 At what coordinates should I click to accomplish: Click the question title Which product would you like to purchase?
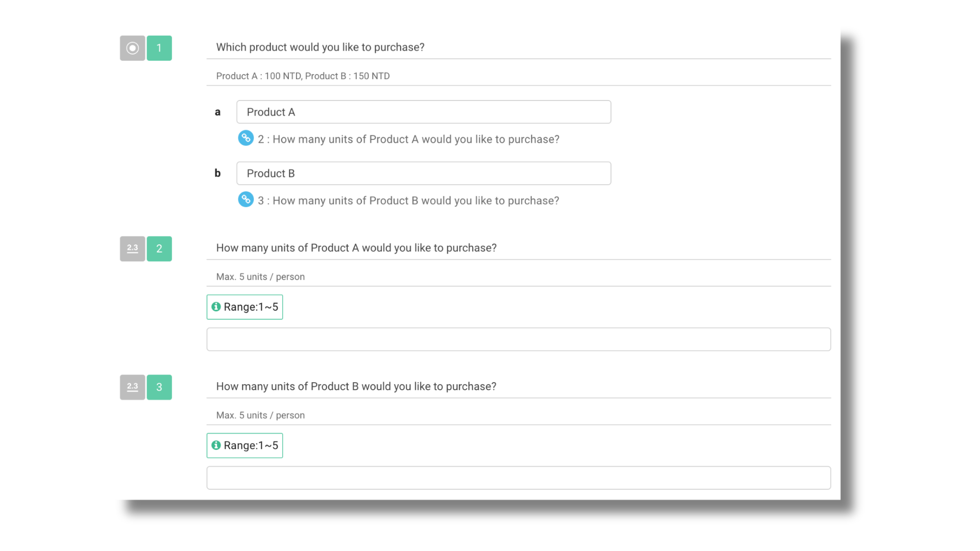[320, 47]
